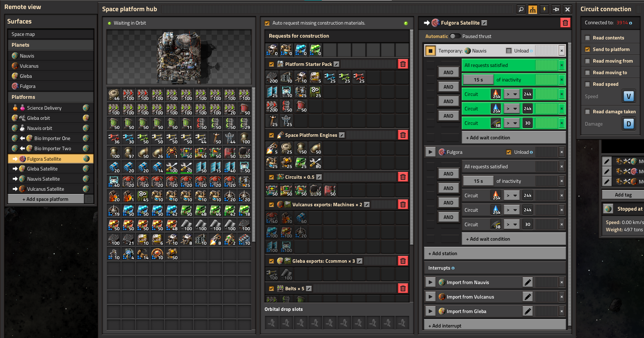Toggle Auto request missing construction materials
644x338 pixels.
tap(267, 23)
